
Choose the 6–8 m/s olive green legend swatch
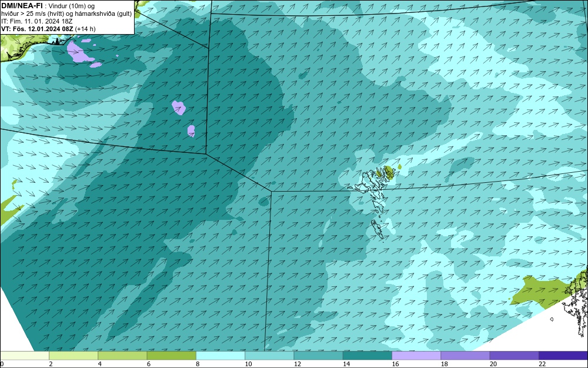click(x=171, y=355)
